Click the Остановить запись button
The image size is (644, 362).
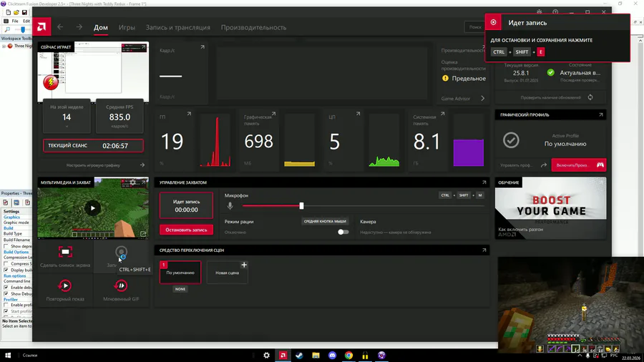tap(187, 230)
